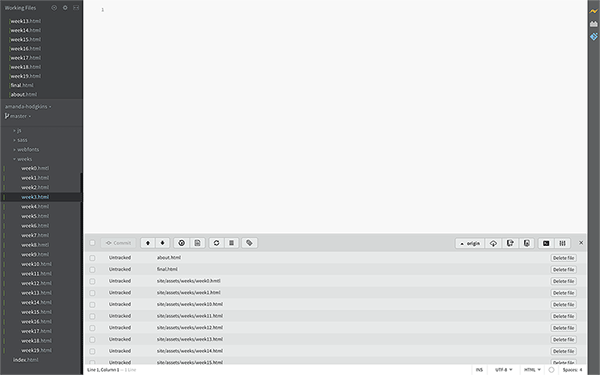Select index.html in the file tree
This screenshot has width=600, height=375.
coord(25,360)
